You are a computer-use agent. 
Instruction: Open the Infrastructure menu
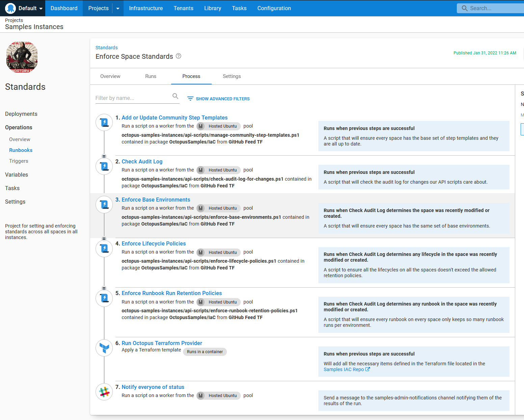click(146, 8)
